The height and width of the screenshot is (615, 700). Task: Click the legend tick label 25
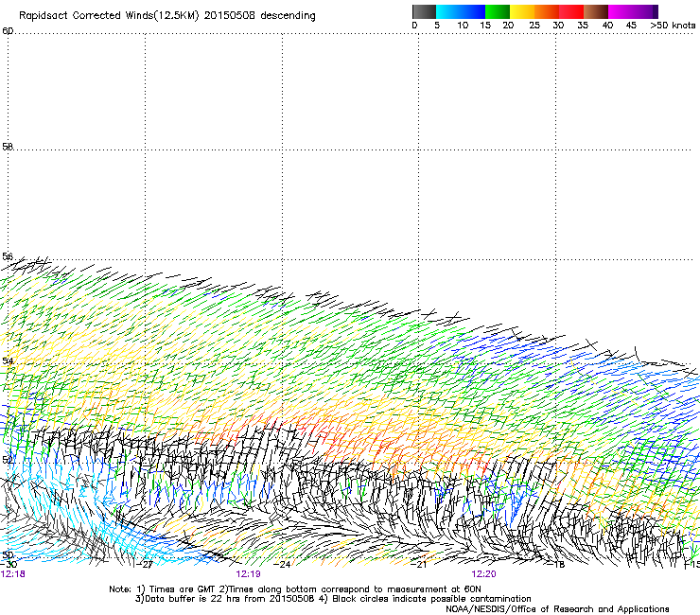coord(534,26)
